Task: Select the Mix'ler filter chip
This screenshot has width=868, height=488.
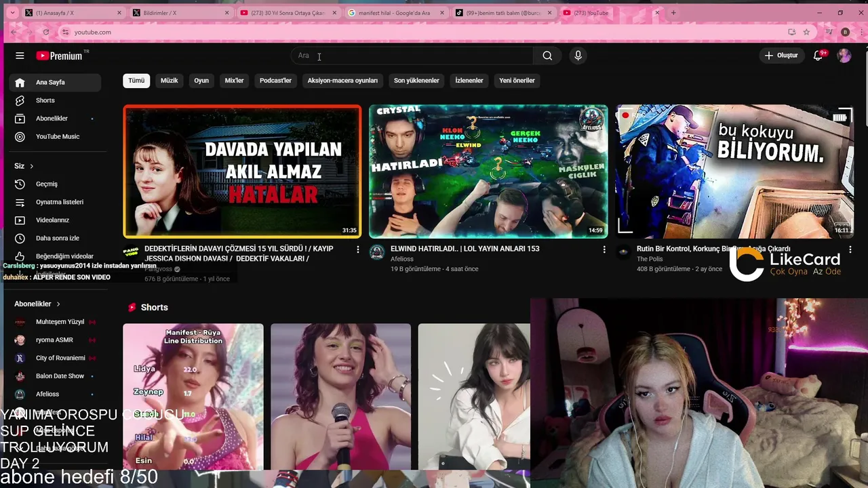Action: pos(234,81)
